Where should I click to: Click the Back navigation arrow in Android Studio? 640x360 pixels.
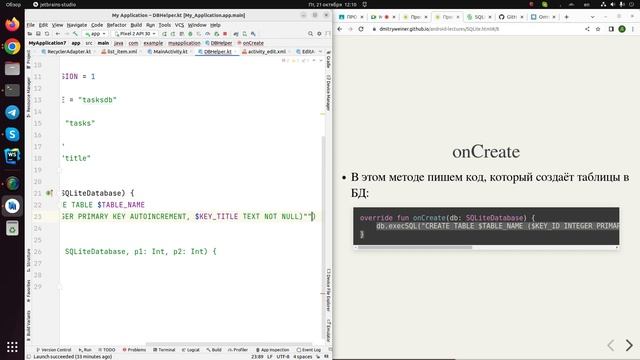coord(58,34)
